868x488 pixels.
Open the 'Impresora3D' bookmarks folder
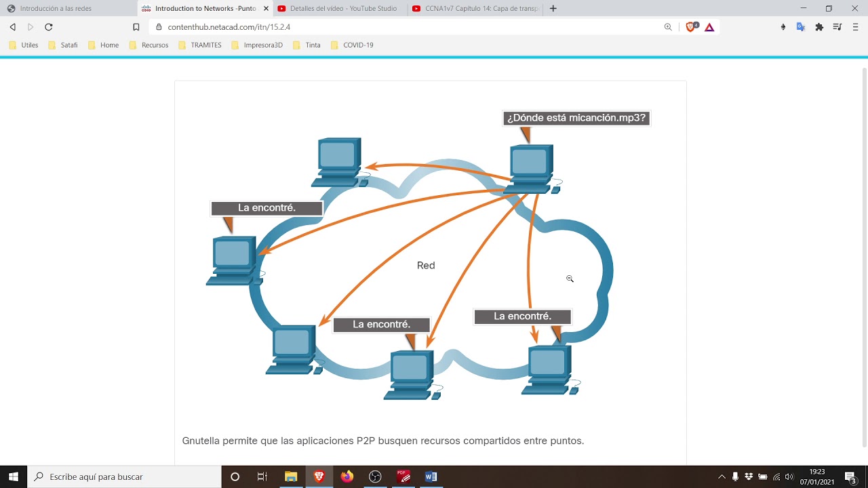pos(257,45)
